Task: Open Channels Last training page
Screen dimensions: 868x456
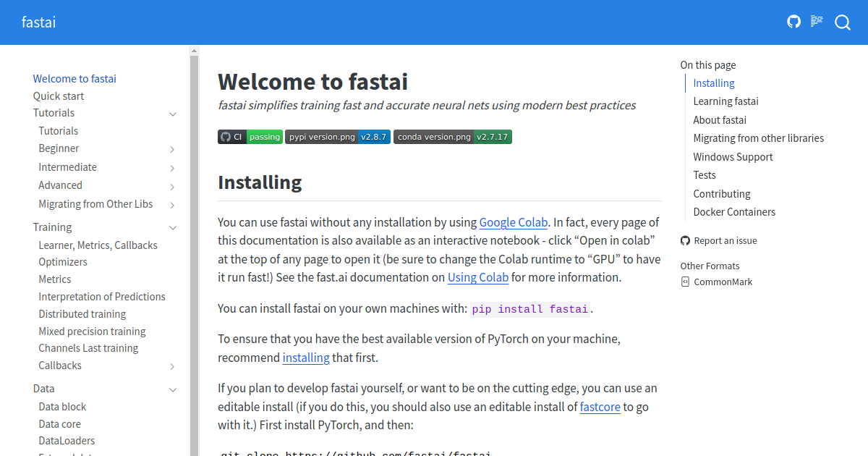Action: point(88,348)
